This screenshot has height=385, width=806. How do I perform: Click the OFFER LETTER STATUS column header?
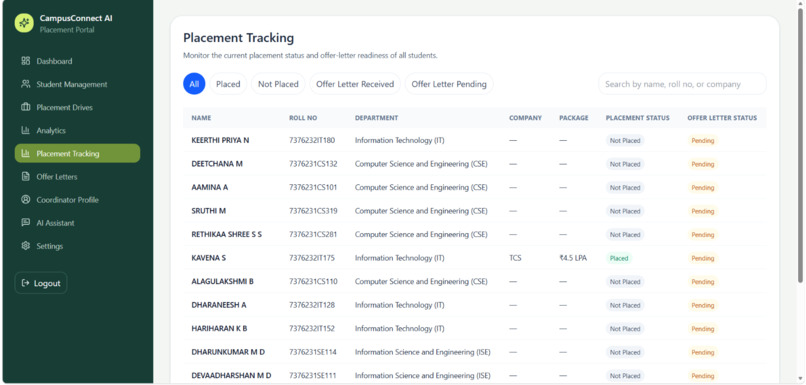coord(722,118)
